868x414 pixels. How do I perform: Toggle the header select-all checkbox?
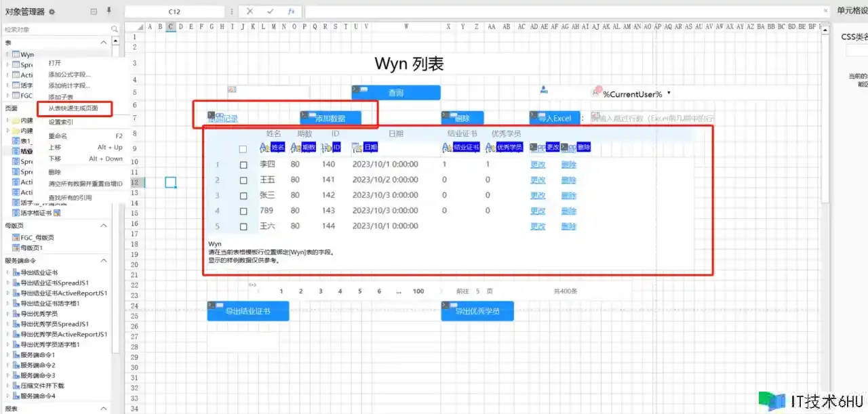point(243,149)
